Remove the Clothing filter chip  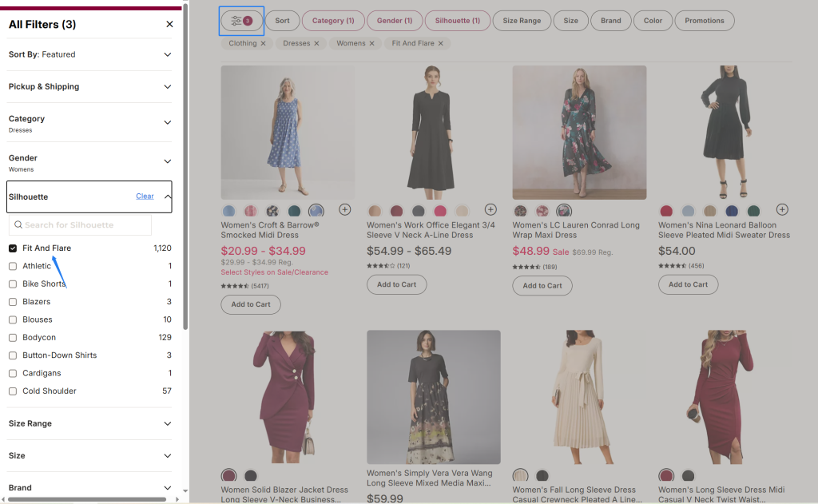tap(263, 43)
